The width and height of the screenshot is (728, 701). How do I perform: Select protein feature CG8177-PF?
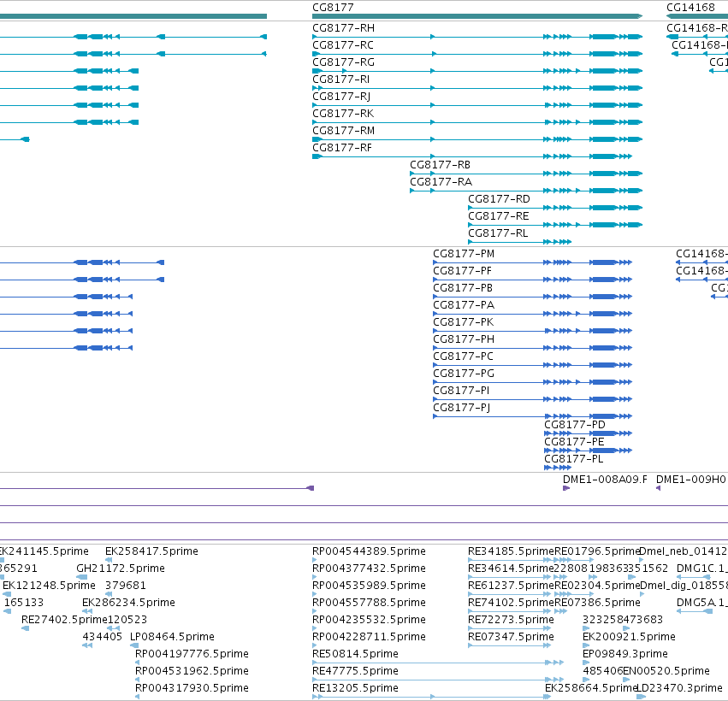[x=462, y=271]
